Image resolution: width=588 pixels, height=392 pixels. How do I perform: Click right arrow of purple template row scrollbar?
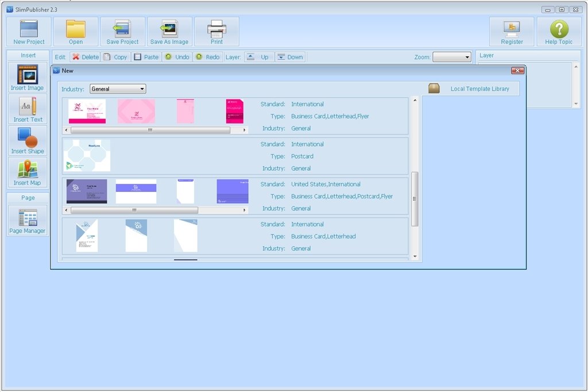(245, 210)
